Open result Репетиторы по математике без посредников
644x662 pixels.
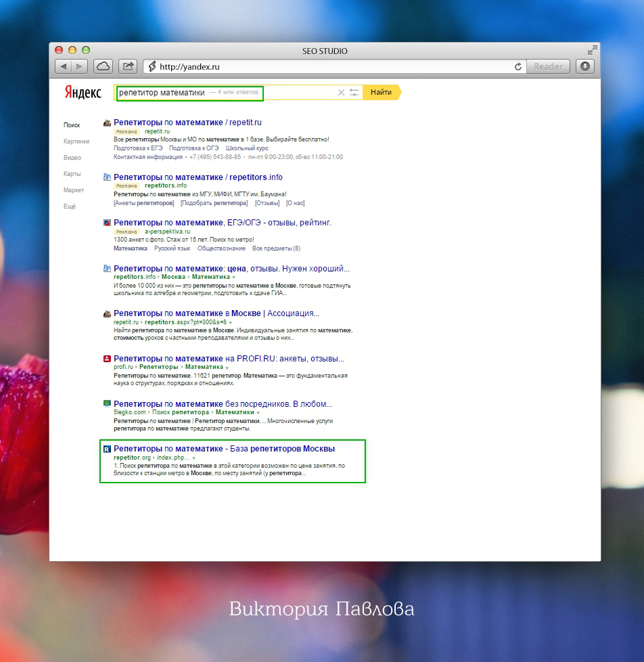coord(223,403)
